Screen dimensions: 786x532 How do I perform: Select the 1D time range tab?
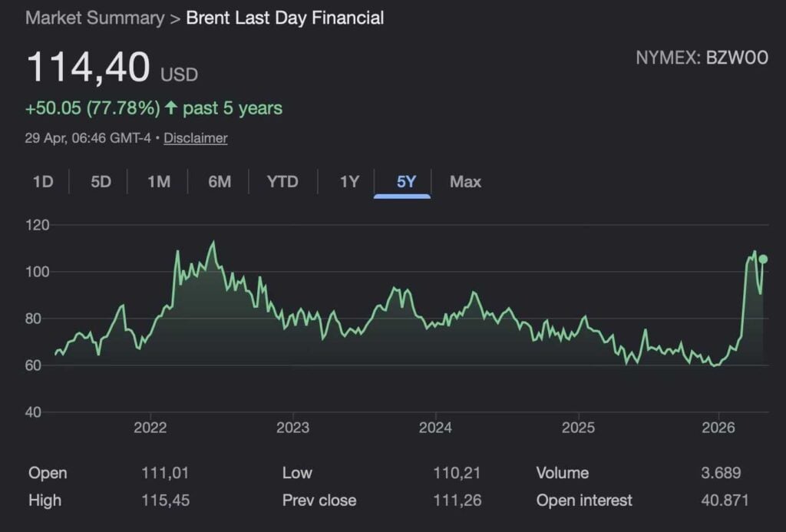[x=43, y=182]
